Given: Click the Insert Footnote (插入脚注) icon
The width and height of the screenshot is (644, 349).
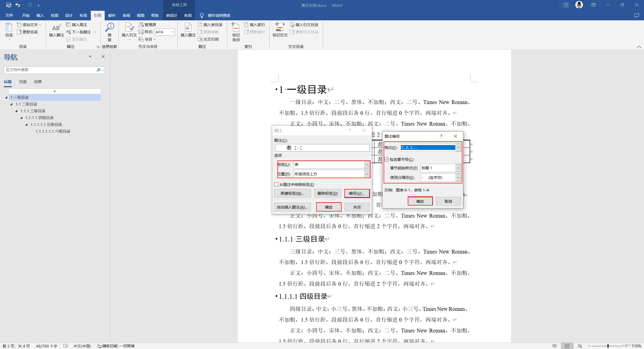Looking at the screenshot, I should point(56,28).
